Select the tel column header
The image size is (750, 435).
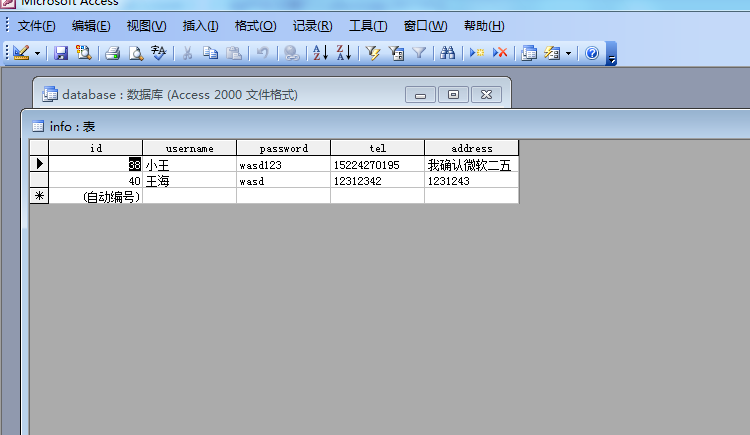tap(377, 148)
